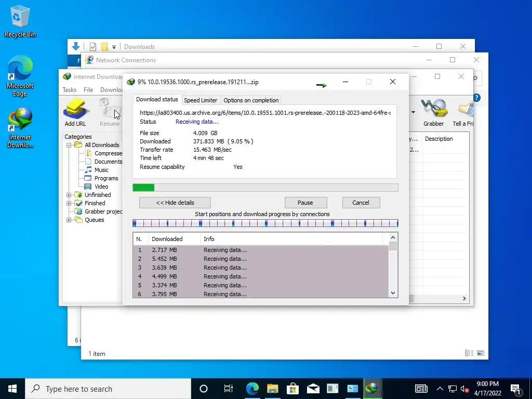Select the Video category

pos(97,187)
